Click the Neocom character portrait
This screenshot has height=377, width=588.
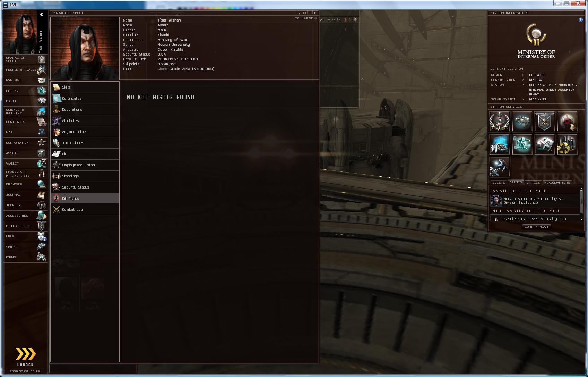point(20,32)
